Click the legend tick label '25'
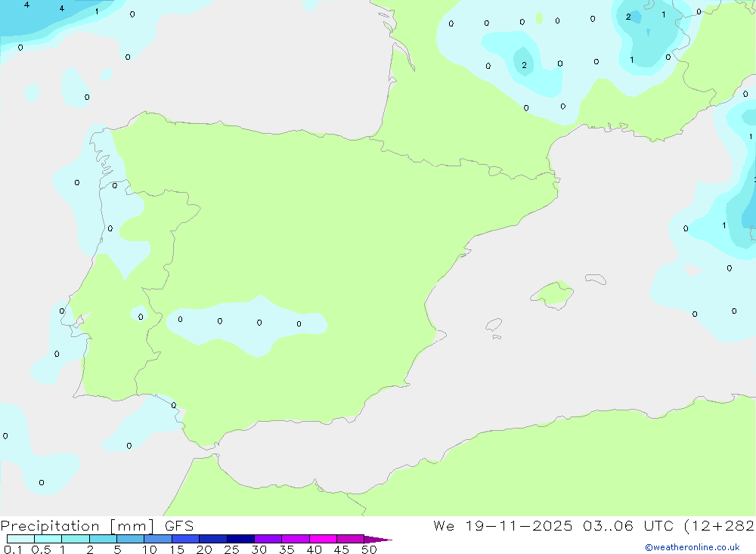Image resolution: width=756 pixels, height=554 pixels. tap(231, 549)
